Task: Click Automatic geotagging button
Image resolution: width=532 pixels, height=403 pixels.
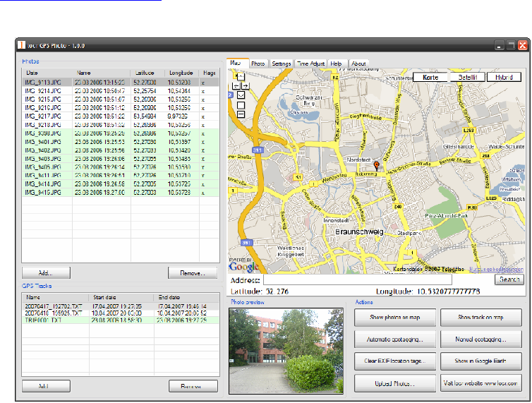Action: (x=394, y=339)
